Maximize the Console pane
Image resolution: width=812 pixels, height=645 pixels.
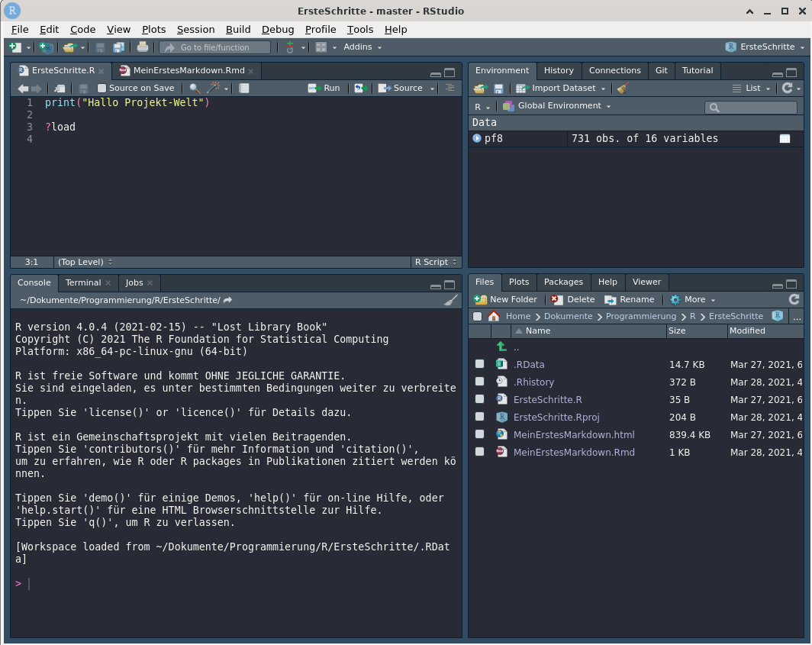[x=449, y=285]
